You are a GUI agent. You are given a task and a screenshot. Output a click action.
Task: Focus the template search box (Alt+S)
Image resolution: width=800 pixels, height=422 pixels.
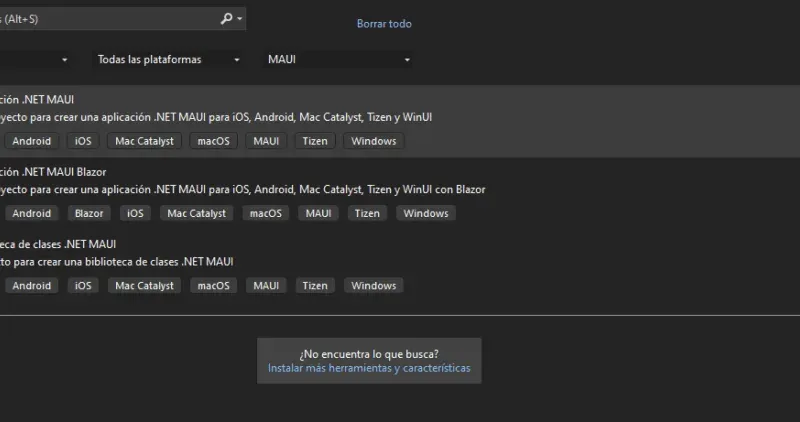[122, 19]
